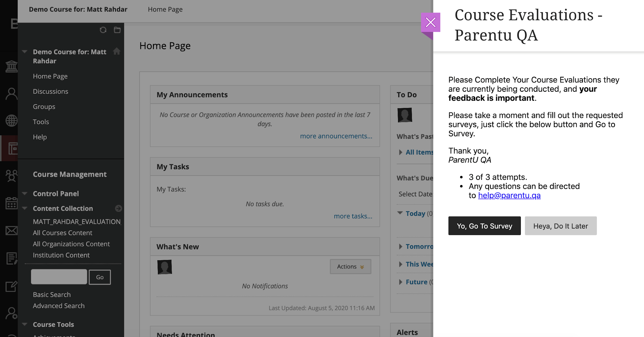Open the Home Page tab
The height and width of the screenshot is (337, 644).
[x=165, y=9]
